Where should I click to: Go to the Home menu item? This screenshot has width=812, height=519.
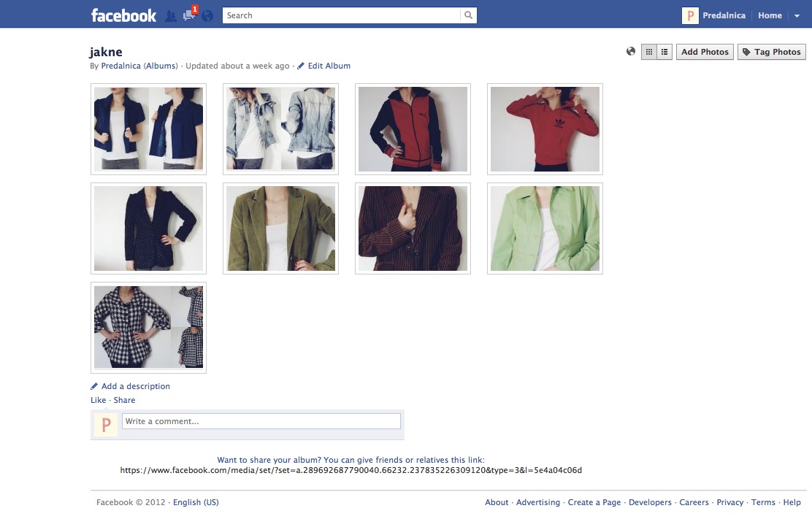click(x=770, y=15)
